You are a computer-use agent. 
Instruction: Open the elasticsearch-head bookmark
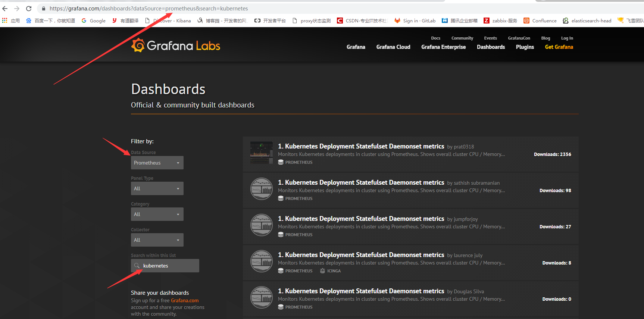point(587,21)
